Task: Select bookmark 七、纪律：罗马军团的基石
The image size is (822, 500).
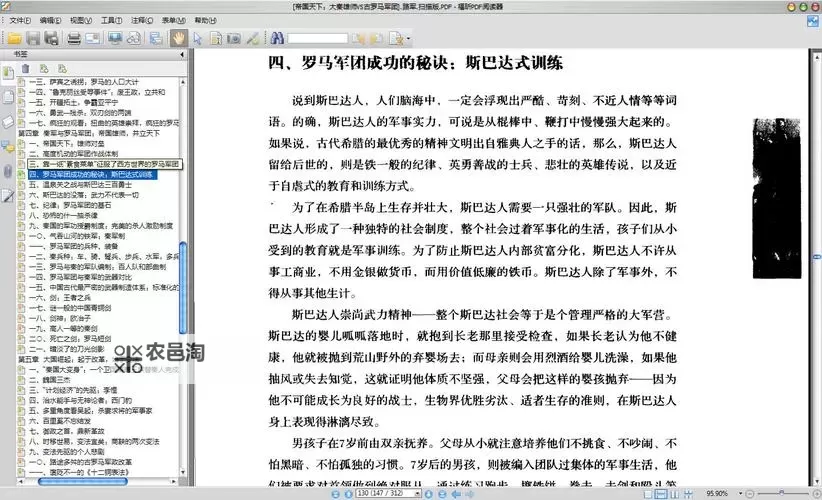Action: click(70, 205)
